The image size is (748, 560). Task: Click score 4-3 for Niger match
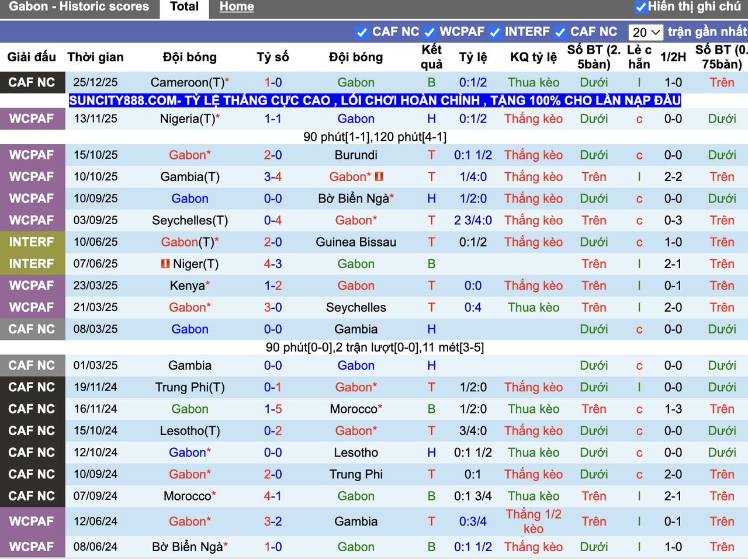273,264
